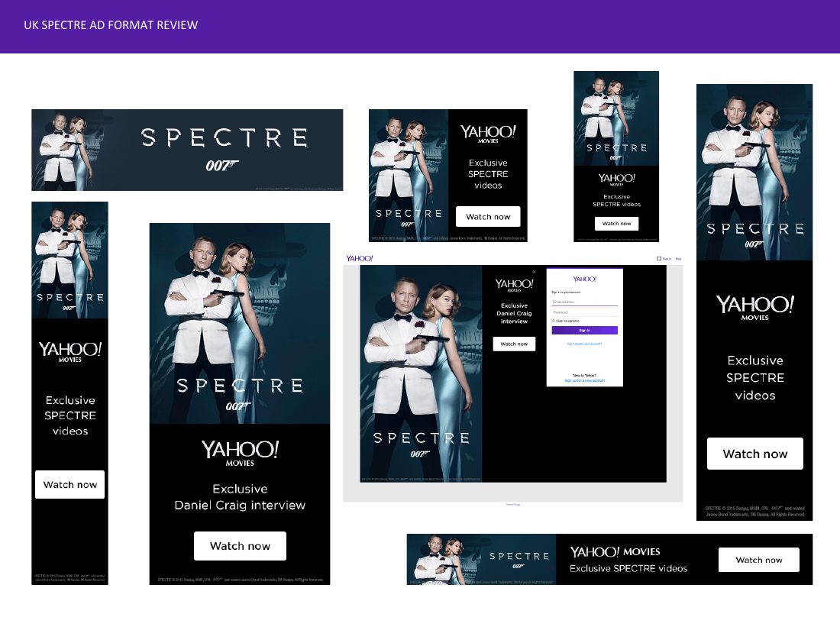Screen dimensions: 840x630
Task: Click the Password field in the login form
Action: [x=584, y=312]
